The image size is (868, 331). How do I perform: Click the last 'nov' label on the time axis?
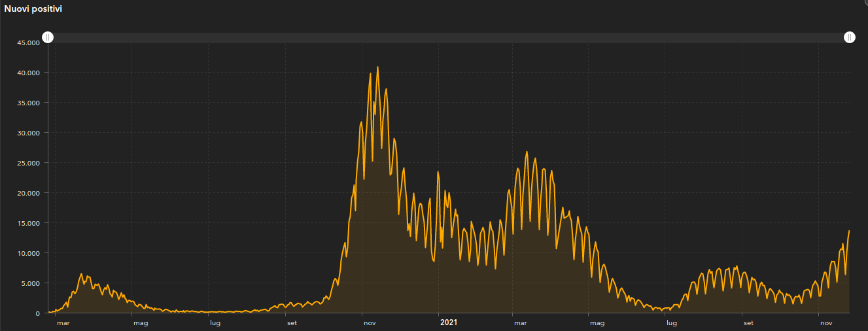[x=825, y=322]
